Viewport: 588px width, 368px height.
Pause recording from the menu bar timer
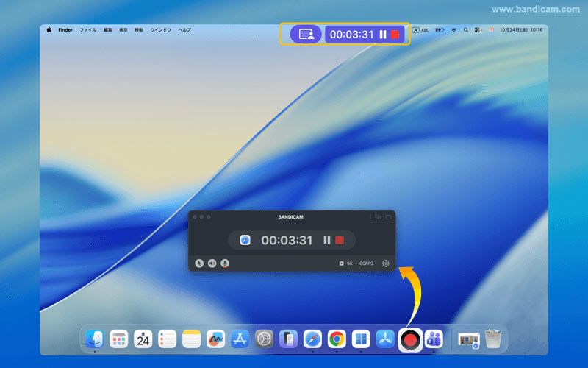(x=382, y=35)
